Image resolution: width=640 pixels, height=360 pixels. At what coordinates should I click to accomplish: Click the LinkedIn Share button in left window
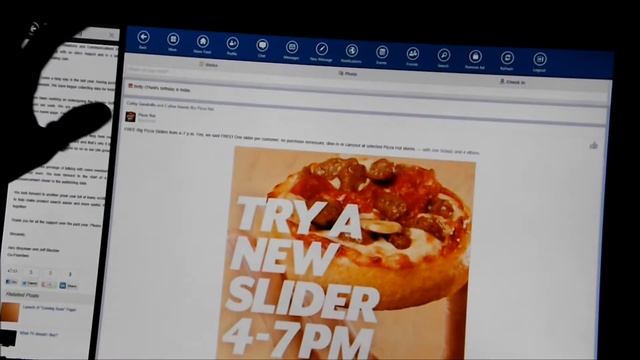coord(68,286)
